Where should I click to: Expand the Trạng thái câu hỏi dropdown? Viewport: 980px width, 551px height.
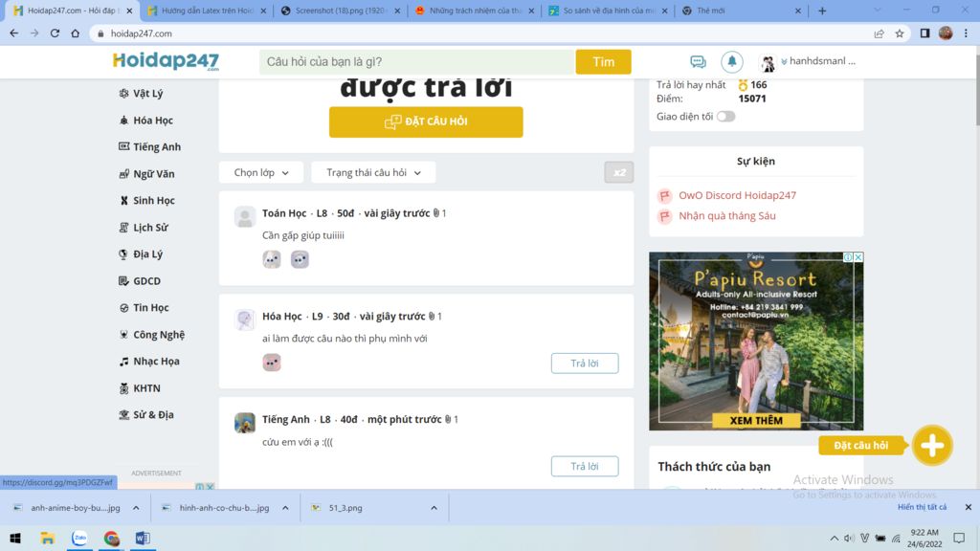[x=374, y=172]
